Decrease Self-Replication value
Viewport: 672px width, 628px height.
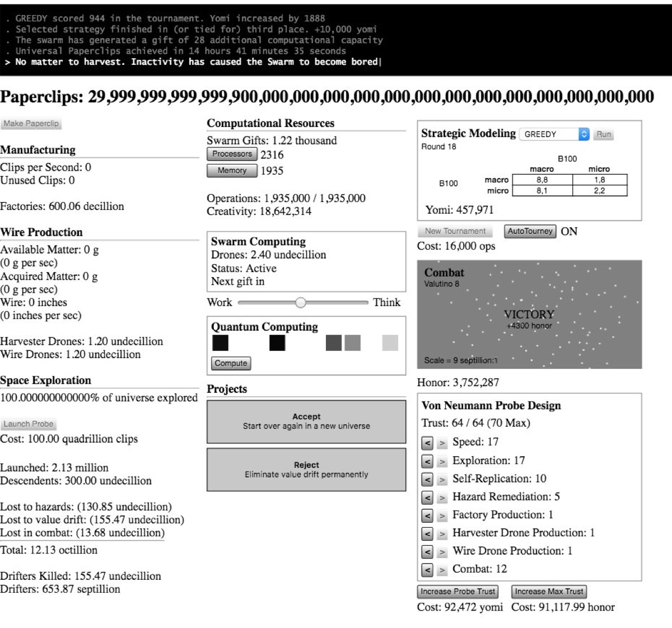(x=427, y=480)
